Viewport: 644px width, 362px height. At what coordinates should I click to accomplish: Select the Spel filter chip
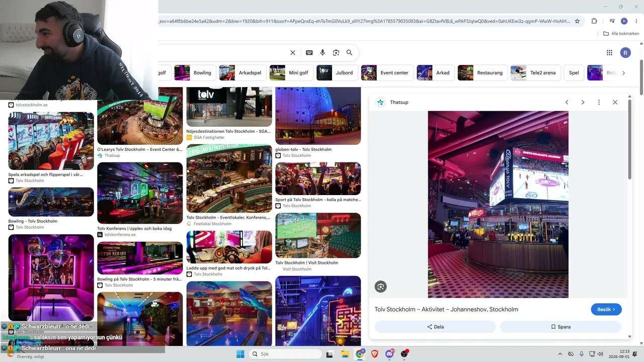574,73
